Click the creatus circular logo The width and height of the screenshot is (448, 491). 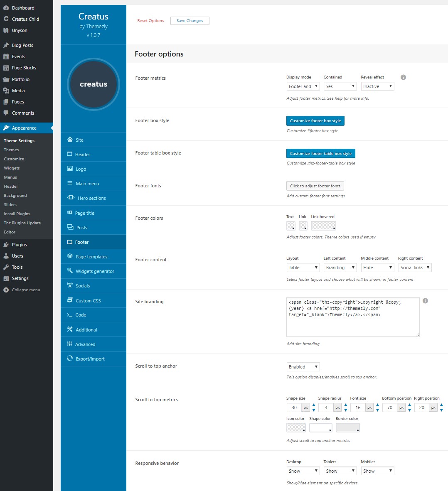click(94, 84)
